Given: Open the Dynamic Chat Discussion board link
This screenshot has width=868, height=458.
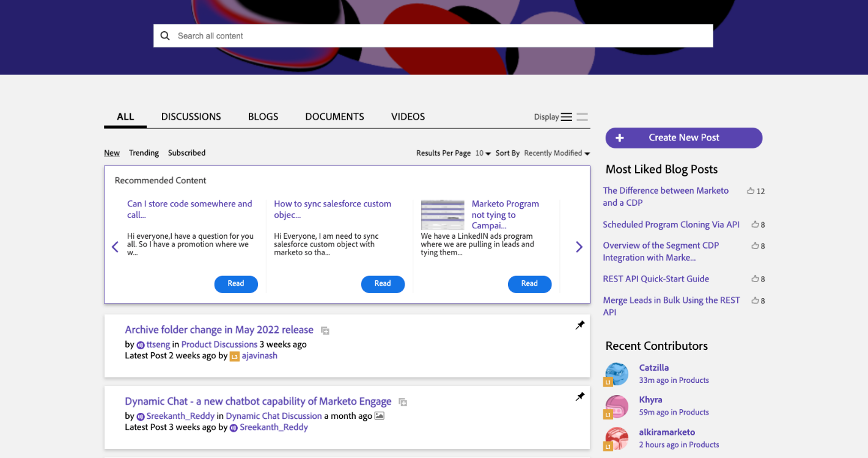Looking at the screenshot, I should click(x=274, y=416).
